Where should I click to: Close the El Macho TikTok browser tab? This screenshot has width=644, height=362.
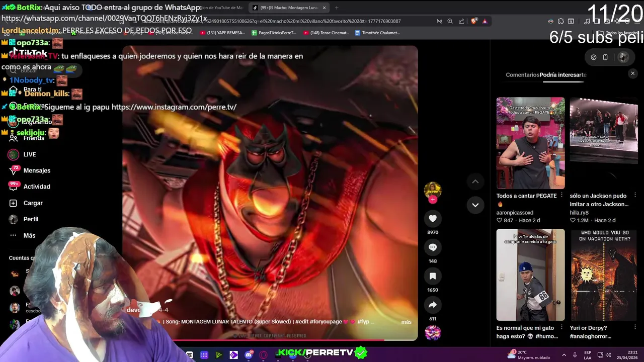(x=325, y=8)
